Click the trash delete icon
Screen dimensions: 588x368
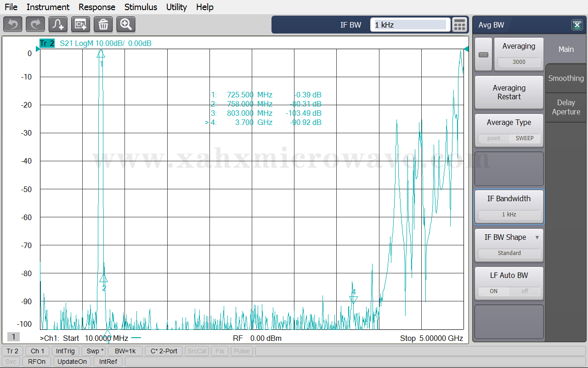[103, 24]
